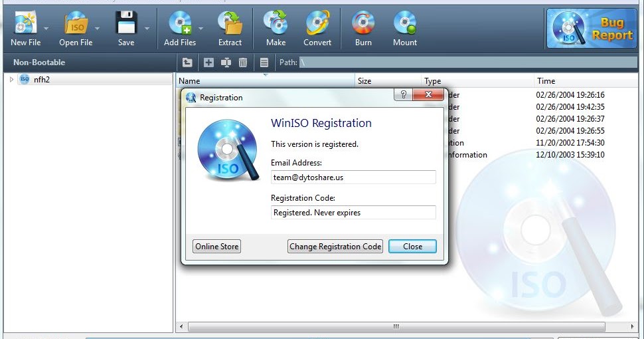
Task: Click the Close button in dialog
Action: (x=412, y=247)
